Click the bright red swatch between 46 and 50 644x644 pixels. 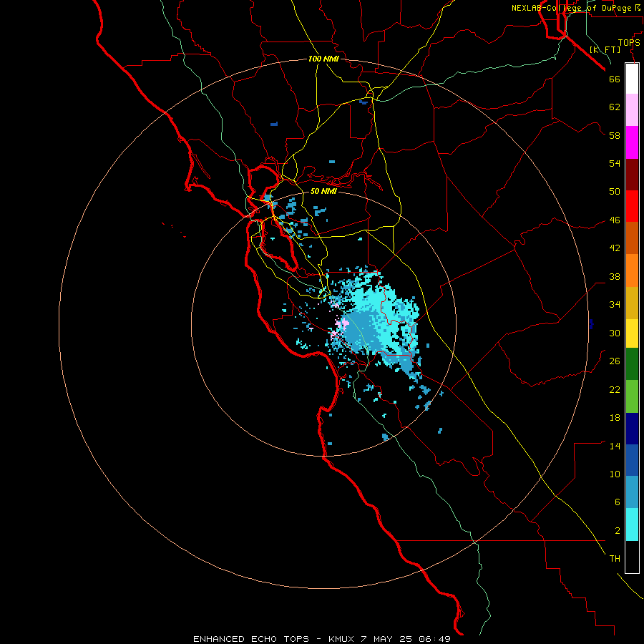tap(632, 206)
